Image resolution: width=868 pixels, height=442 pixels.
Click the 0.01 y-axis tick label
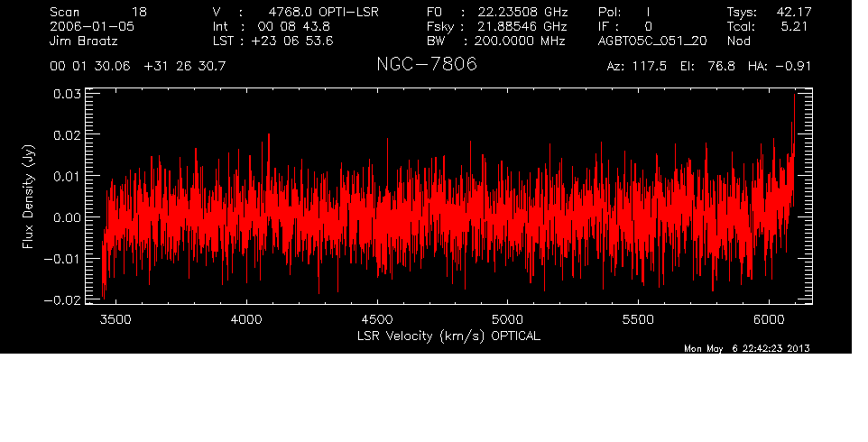tap(67, 177)
